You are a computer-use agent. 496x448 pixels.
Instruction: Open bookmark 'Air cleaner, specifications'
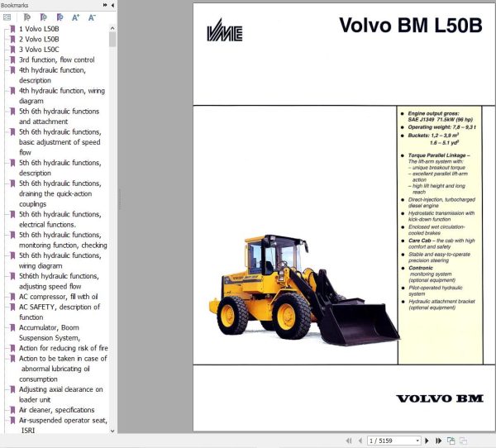pyautogui.click(x=56, y=410)
